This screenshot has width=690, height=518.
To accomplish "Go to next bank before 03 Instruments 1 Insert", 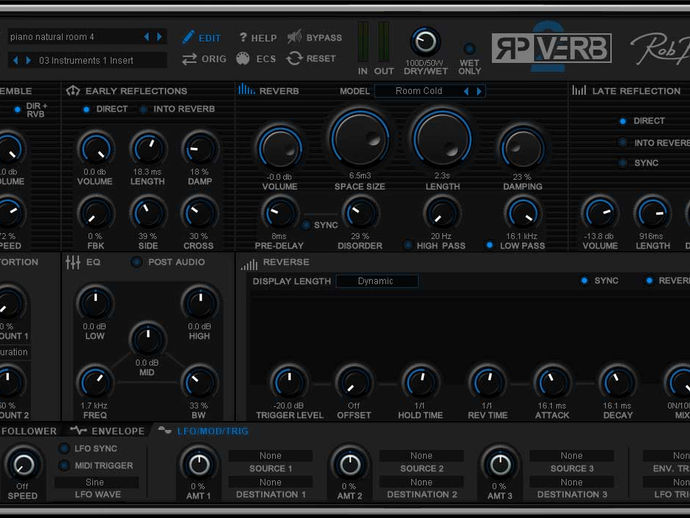I will [x=28, y=60].
